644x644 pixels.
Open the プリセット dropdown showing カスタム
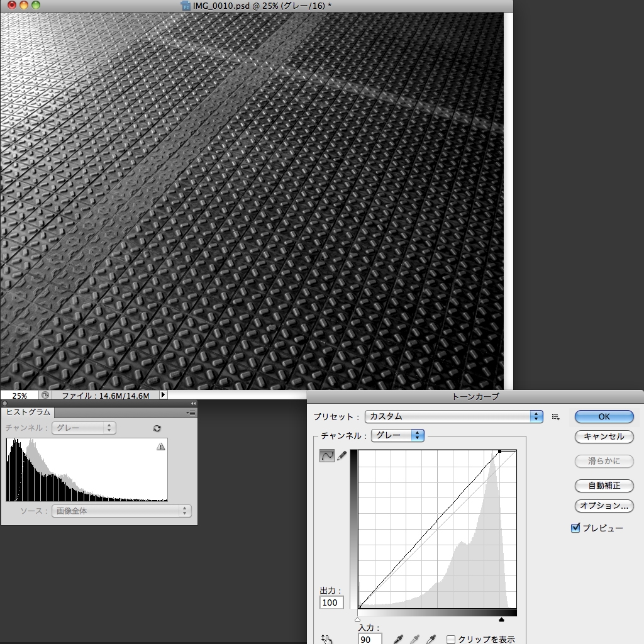(453, 416)
